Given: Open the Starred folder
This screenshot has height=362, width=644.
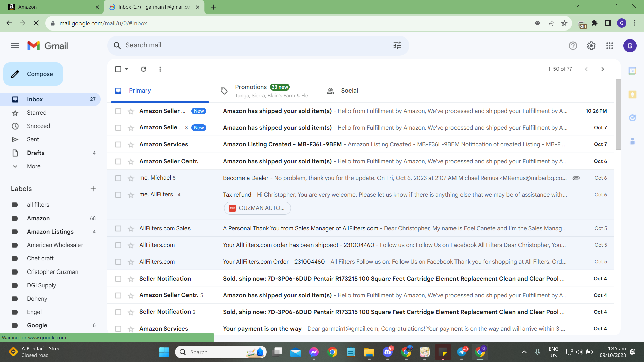Looking at the screenshot, I should (x=37, y=113).
